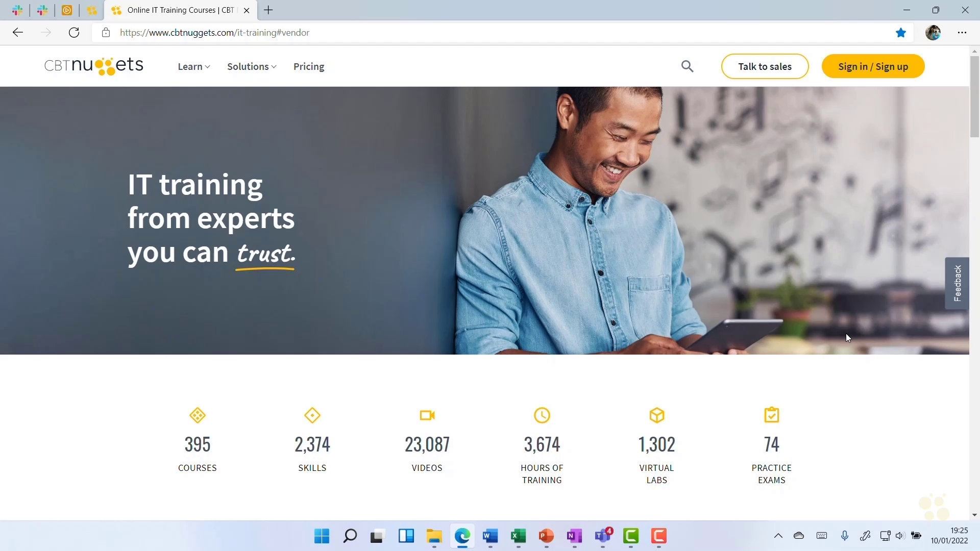Click the PRACTICE EXAMS label
The height and width of the screenshot is (551, 980).
click(772, 474)
